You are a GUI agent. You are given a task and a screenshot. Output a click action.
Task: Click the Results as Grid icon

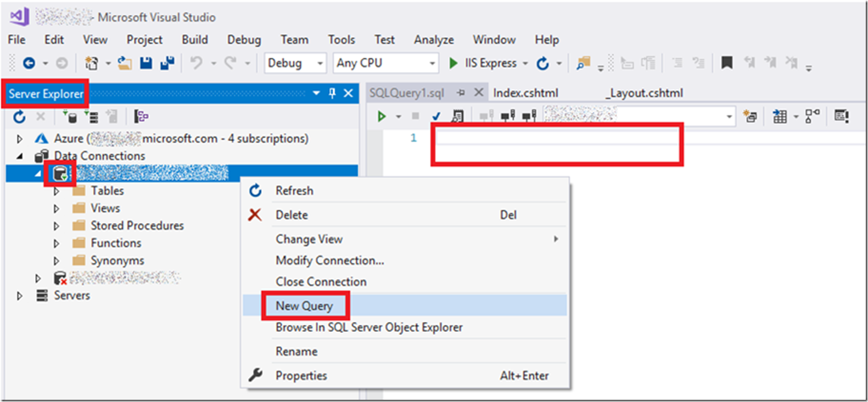780,116
